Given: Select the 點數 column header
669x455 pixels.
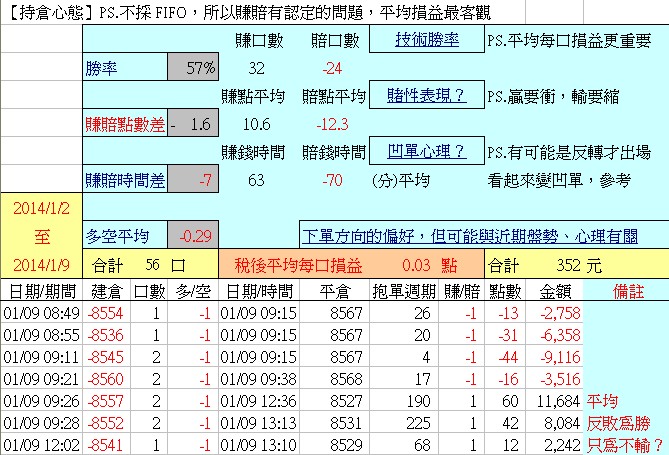Looking at the screenshot, I should point(505,292).
